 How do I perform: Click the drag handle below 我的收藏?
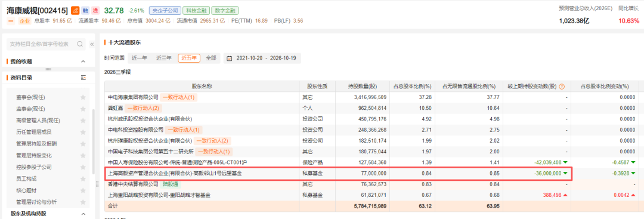click(x=48, y=69)
